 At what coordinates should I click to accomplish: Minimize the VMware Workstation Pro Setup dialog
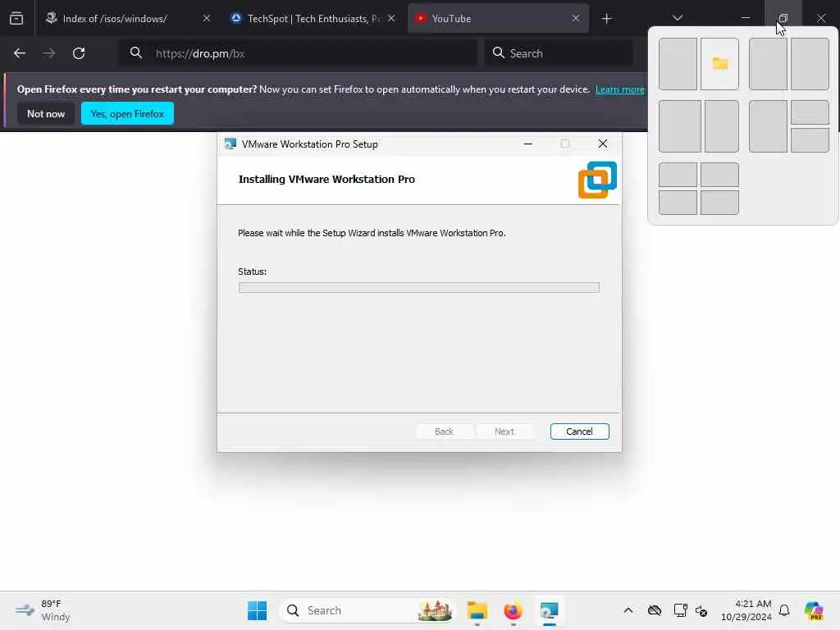point(528,144)
